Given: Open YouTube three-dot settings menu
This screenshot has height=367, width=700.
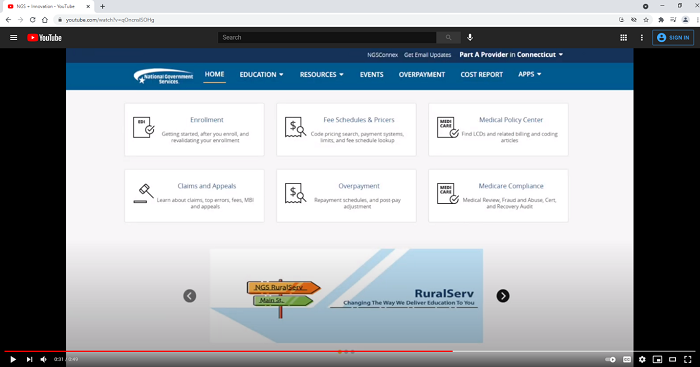Looking at the screenshot, I should tap(642, 38).
